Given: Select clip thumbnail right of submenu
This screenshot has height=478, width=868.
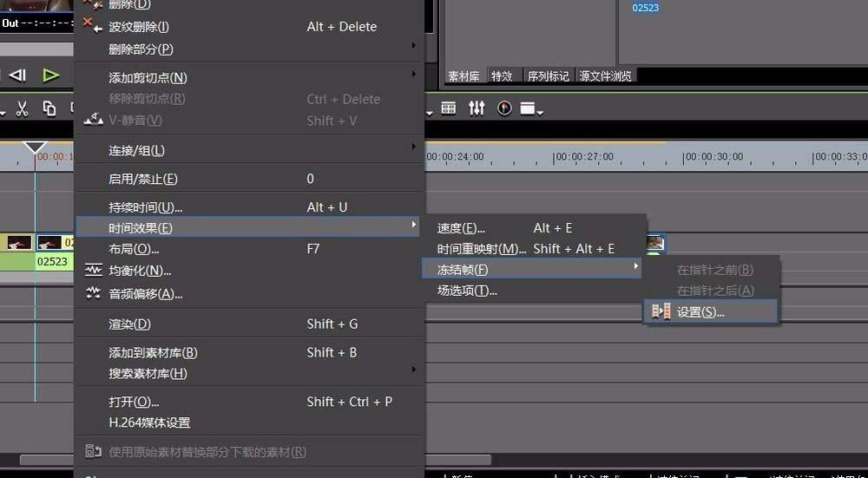Looking at the screenshot, I should tap(655, 243).
